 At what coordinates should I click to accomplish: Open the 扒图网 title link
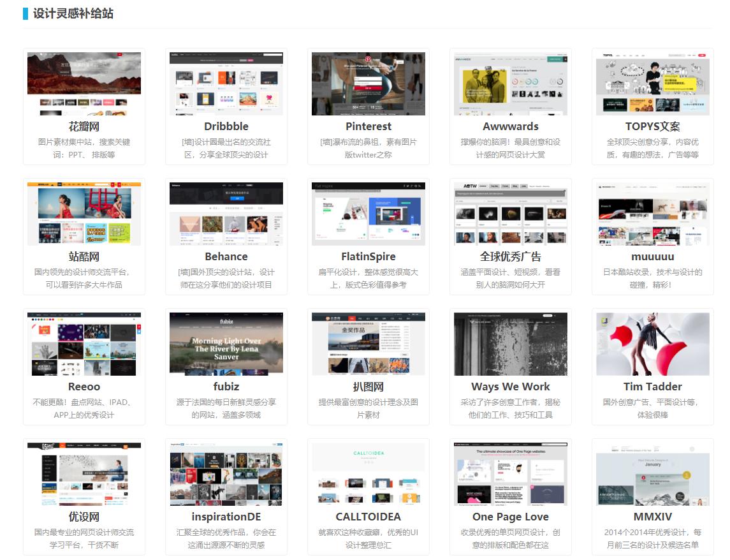(369, 387)
